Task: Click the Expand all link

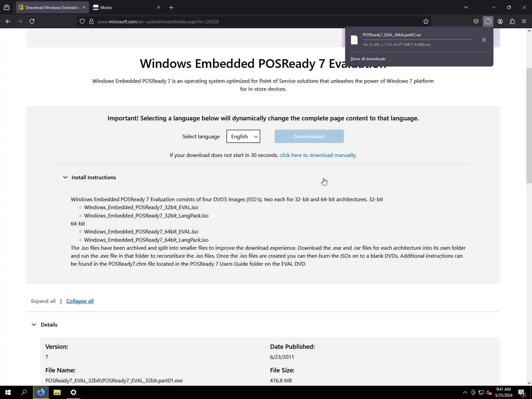Action: point(43,301)
